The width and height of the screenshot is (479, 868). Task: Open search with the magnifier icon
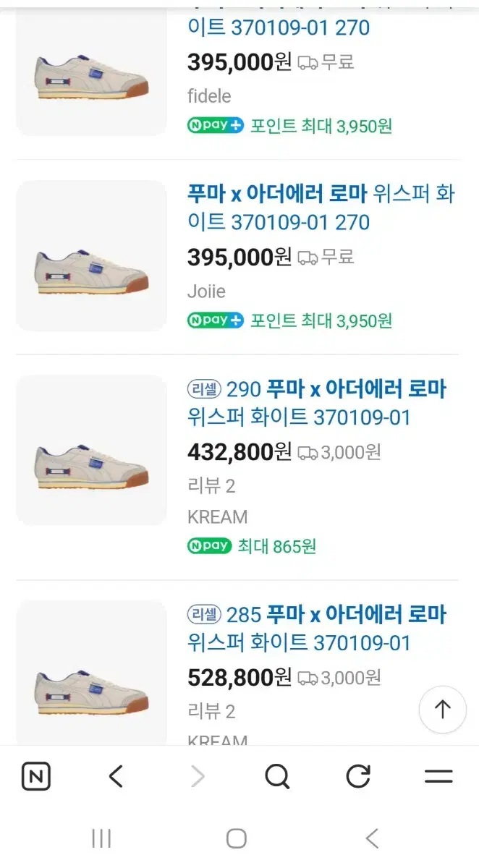(276, 777)
